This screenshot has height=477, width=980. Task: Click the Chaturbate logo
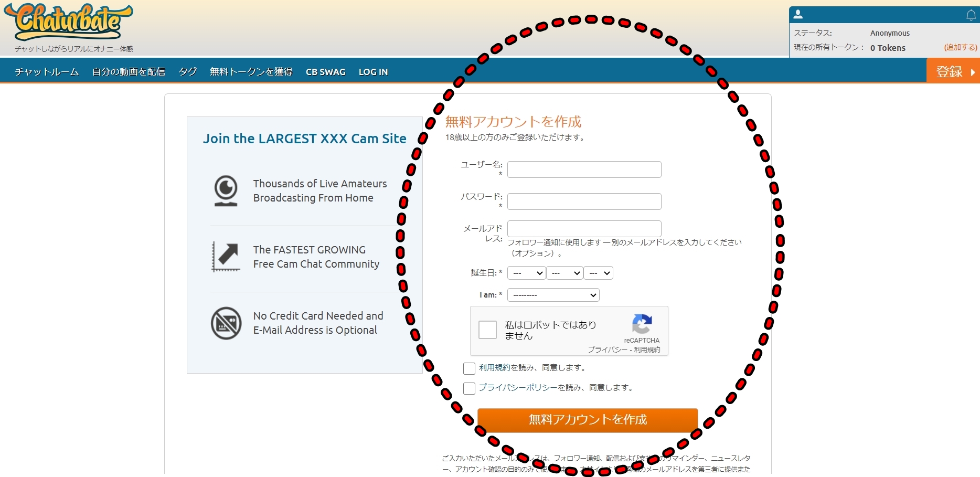(x=69, y=22)
